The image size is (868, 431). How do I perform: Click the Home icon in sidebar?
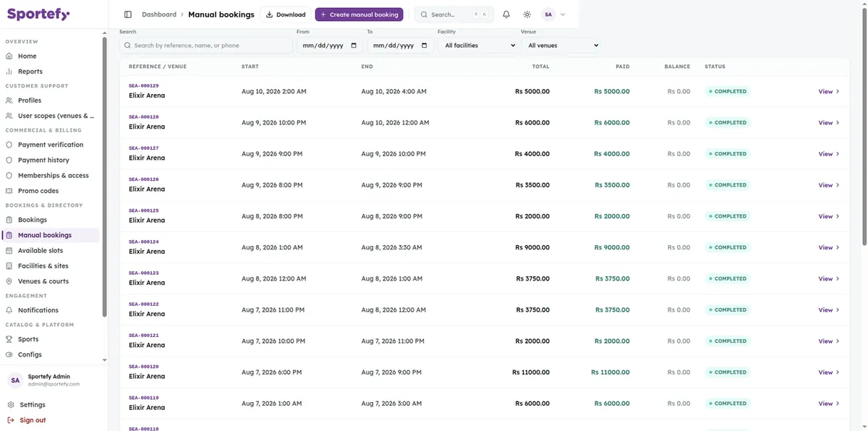point(9,56)
